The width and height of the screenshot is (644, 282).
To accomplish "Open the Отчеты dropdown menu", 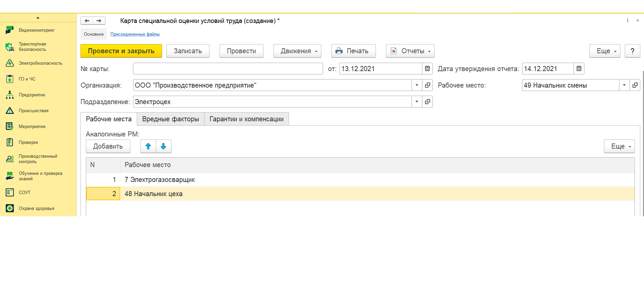I will pyautogui.click(x=410, y=51).
